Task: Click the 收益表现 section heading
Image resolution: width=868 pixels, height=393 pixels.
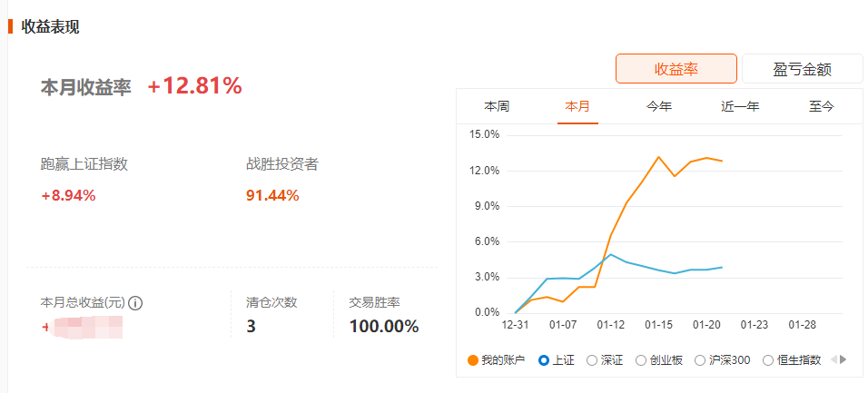Action: coord(50,27)
